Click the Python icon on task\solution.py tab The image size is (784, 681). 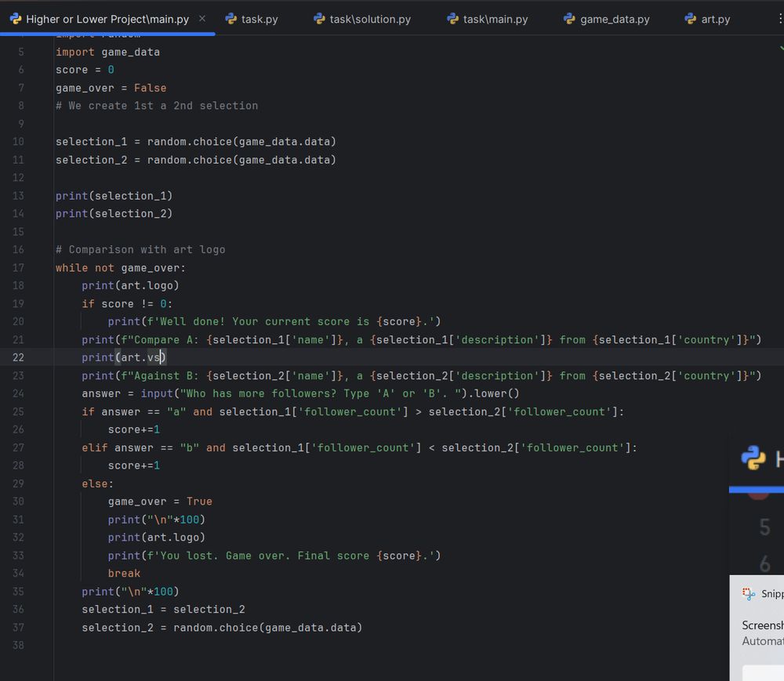click(x=319, y=19)
